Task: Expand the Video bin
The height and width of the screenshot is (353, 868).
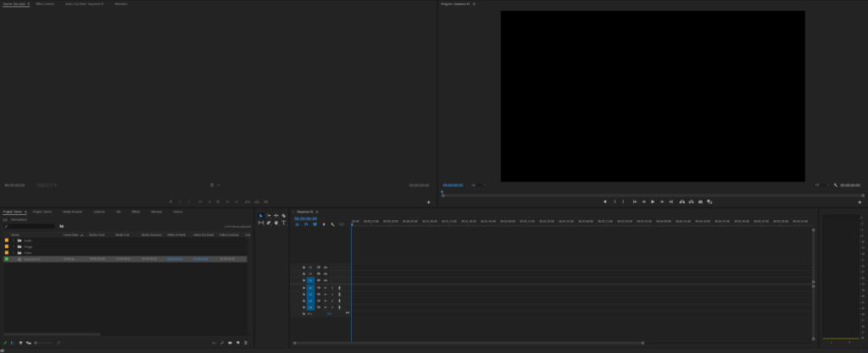Action: pos(14,252)
